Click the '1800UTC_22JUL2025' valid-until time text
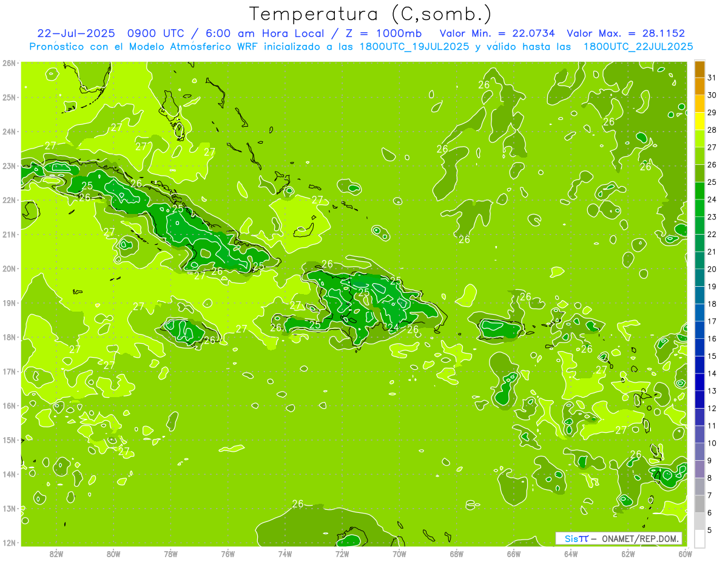 click(x=638, y=46)
